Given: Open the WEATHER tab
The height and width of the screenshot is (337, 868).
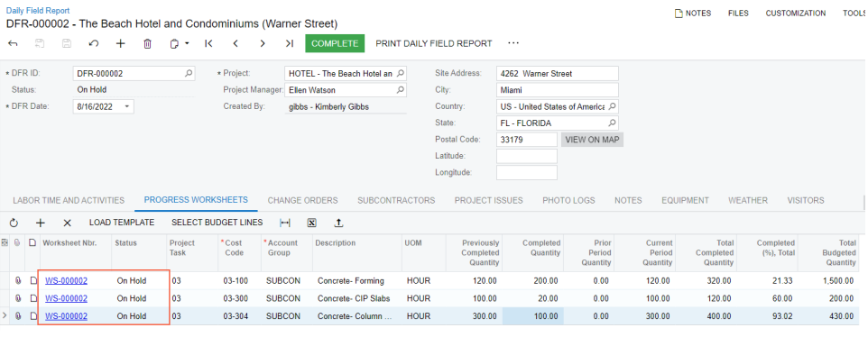Looking at the screenshot, I should (x=748, y=201).
